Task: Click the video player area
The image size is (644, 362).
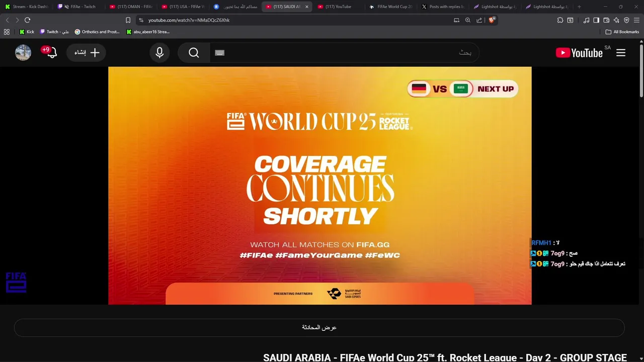Action: (x=319, y=186)
